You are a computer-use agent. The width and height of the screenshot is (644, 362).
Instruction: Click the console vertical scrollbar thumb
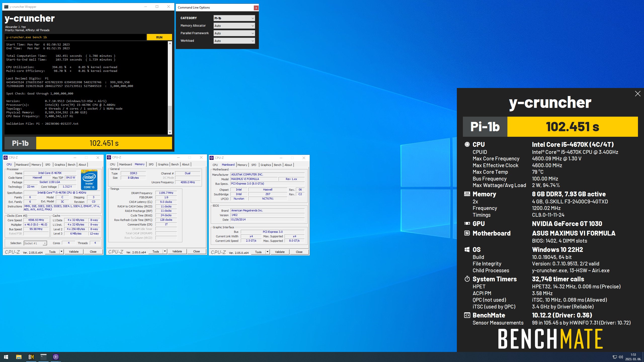pos(170,118)
